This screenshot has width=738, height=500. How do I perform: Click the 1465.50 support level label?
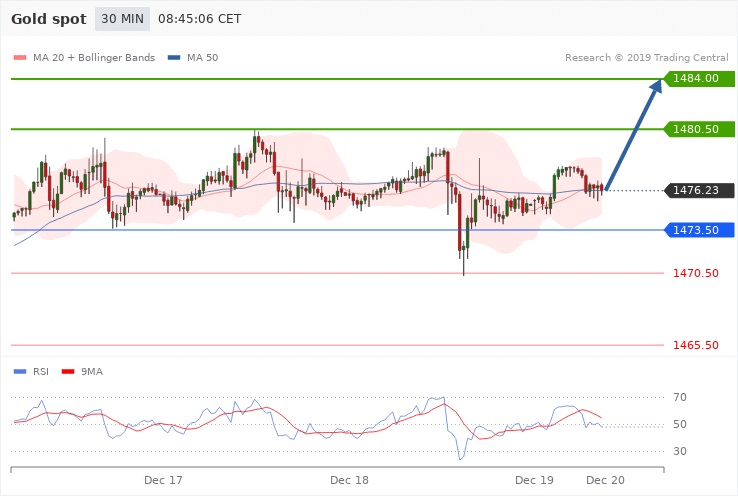[x=696, y=345]
